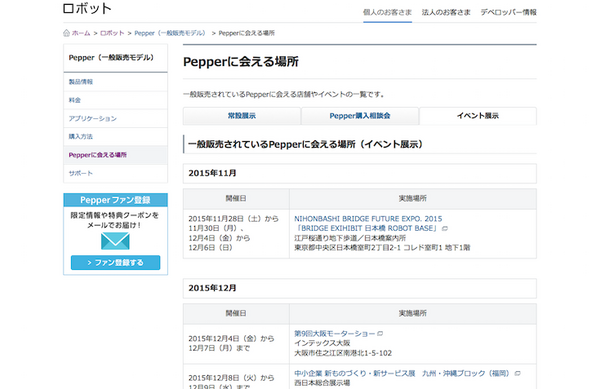
Task: Click external link icon beside 第9回大阪モーターショー
Action: point(380,334)
